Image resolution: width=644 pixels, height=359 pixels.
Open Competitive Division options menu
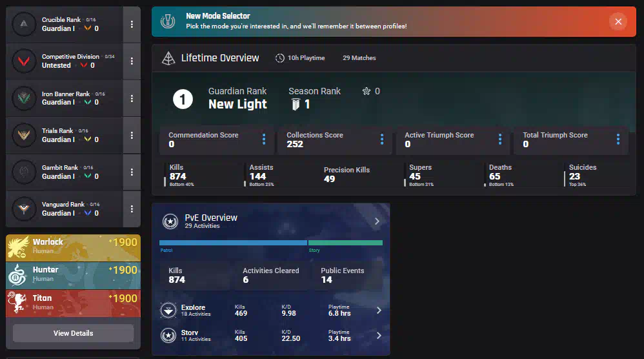pos(132,61)
